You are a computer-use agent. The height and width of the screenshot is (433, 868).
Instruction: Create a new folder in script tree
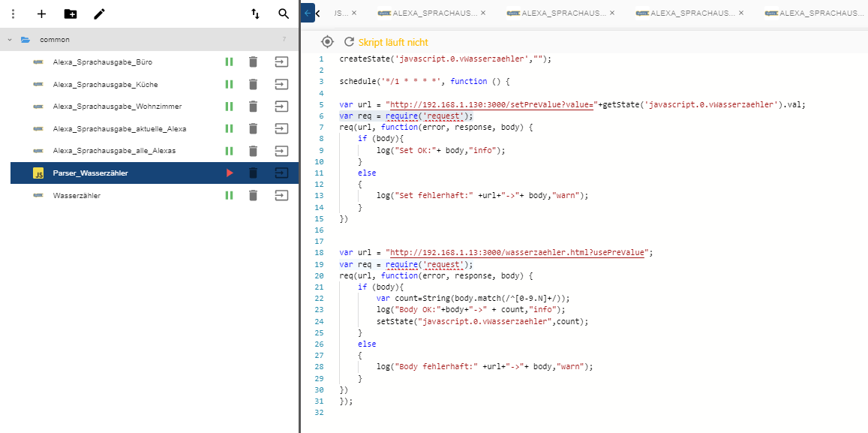pyautogui.click(x=71, y=14)
